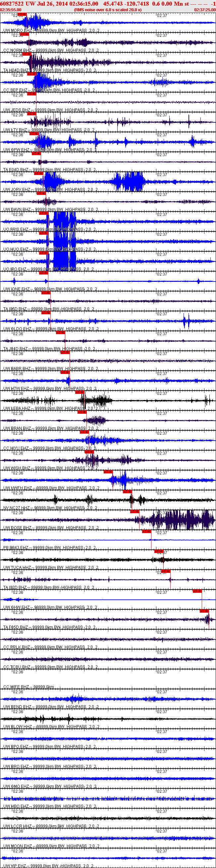Click the red pick flag on the UW WISH trace
Image resolution: width=216 pixels, height=868 pixels.
click(x=89, y=452)
